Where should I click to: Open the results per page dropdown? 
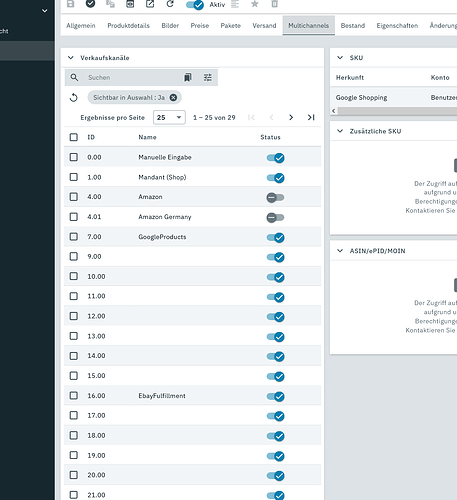pos(169,117)
